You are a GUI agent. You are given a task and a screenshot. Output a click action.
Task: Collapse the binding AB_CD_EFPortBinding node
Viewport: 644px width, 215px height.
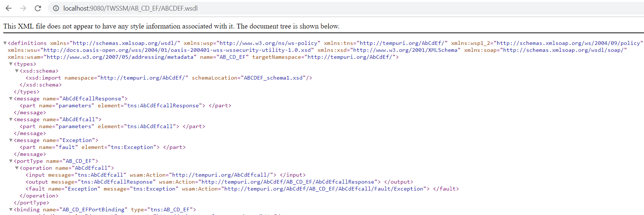11,210
